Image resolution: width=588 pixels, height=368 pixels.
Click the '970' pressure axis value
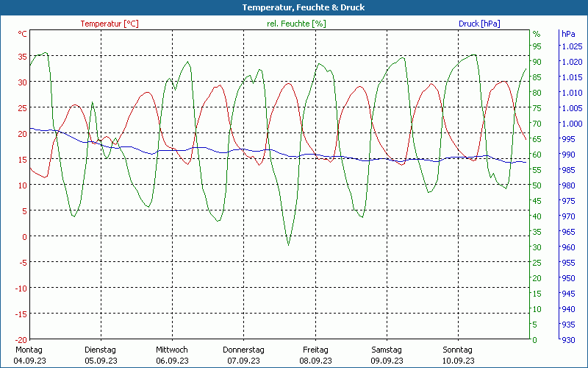click(x=568, y=216)
